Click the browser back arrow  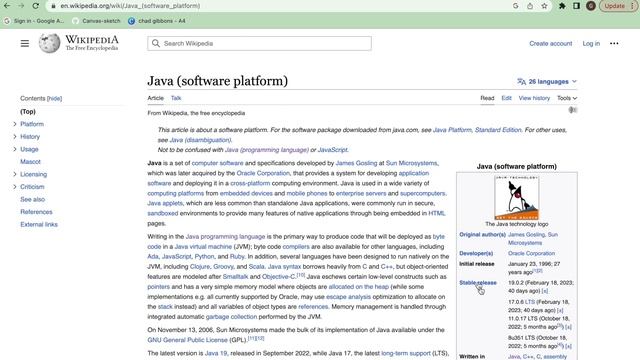[7, 6]
